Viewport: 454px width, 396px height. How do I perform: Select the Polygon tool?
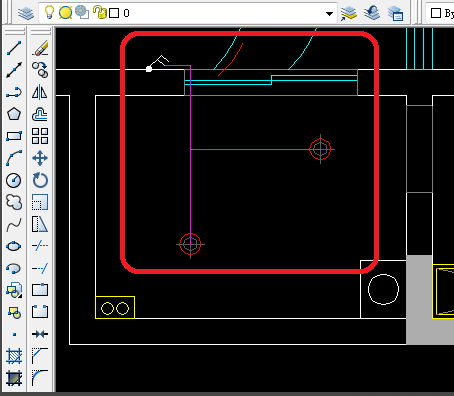pos(14,114)
